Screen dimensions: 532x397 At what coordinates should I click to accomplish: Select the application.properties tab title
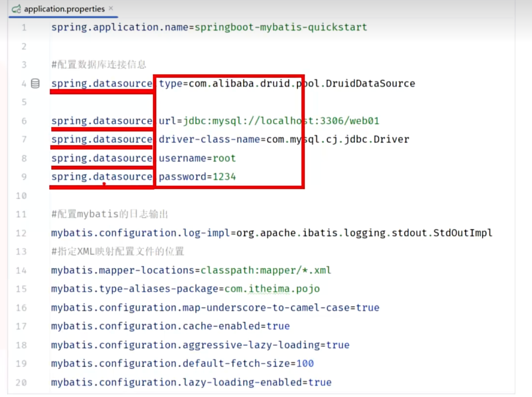(x=64, y=9)
